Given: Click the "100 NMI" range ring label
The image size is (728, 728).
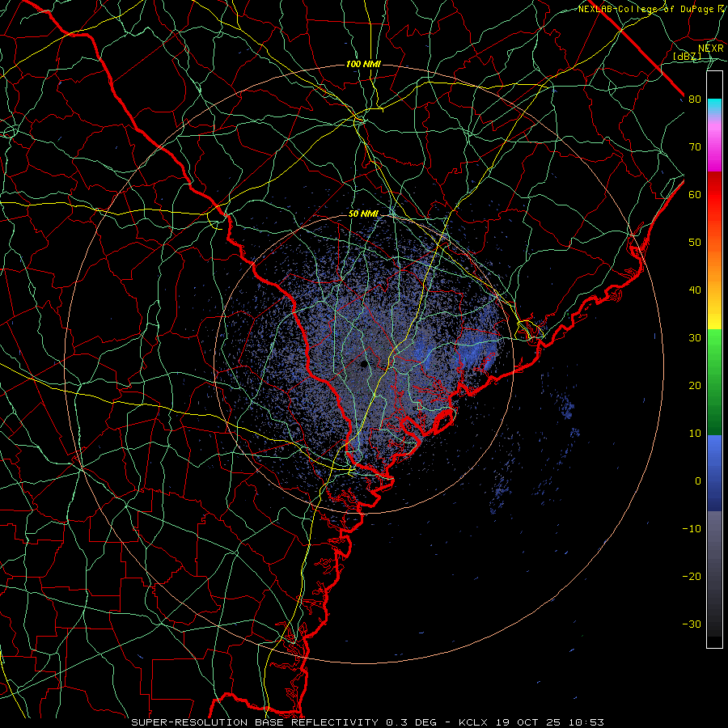Looking at the screenshot, I should (x=363, y=64).
